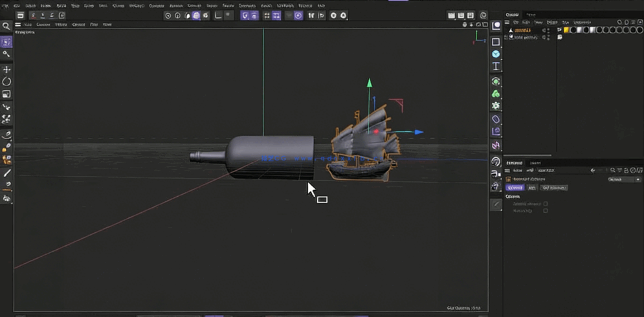The width and height of the screenshot is (644, 317).
Task: Click the magnifier search icon at top-left
Action: [x=6, y=27]
